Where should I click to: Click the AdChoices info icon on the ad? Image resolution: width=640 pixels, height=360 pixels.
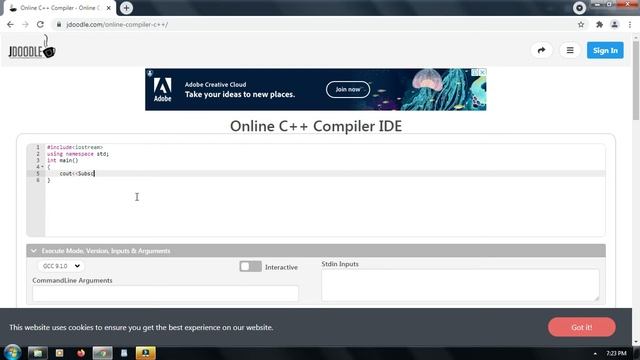tap(475, 72)
